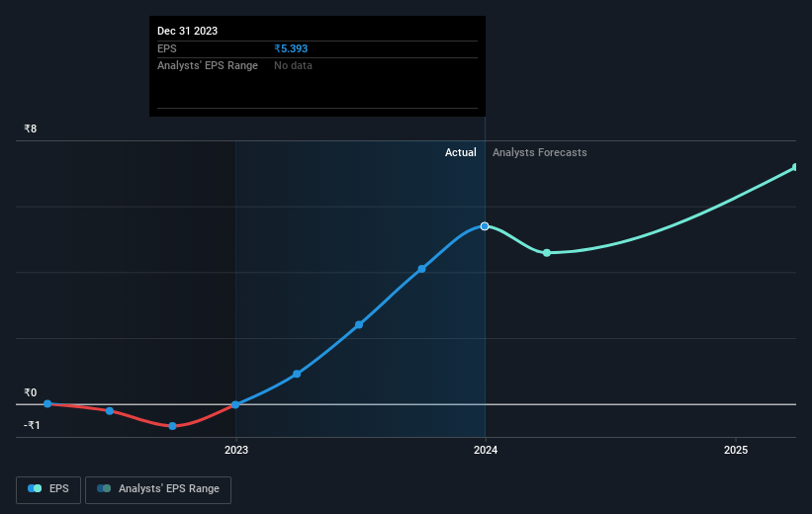Image resolution: width=812 pixels, height=514 pixels.
Task: Click the 2025 x-axis label
Action: point(736,451)
